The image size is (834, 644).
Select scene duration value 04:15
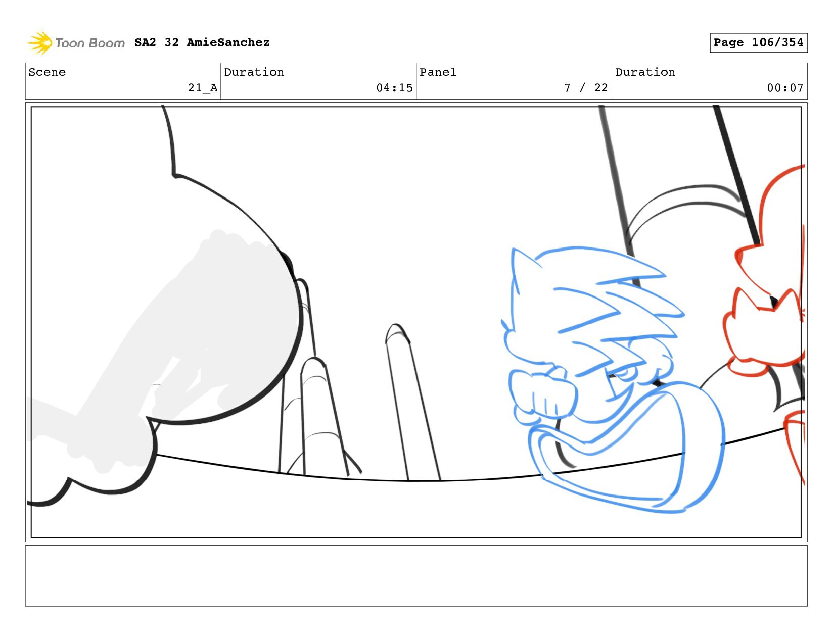[x=394, y=88]
